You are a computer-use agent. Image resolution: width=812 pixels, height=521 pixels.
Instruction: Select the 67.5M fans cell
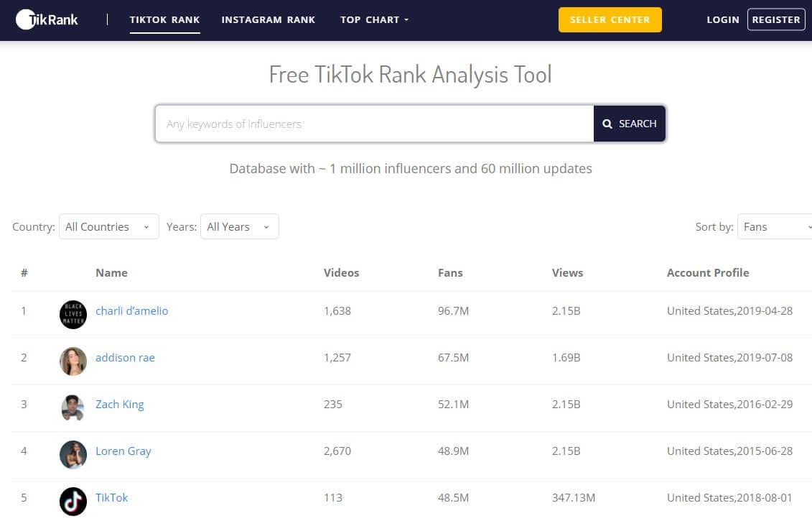coord(453,357)
